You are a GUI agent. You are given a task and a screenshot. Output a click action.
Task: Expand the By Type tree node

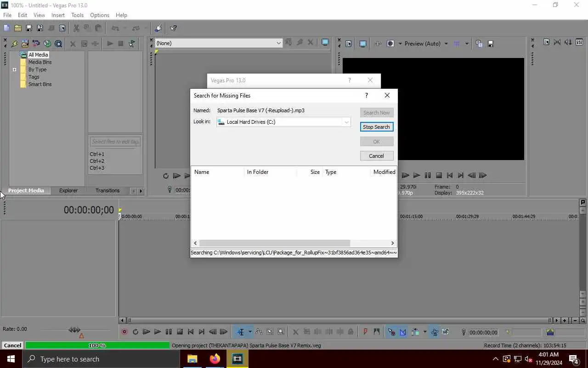click(14, 70)
